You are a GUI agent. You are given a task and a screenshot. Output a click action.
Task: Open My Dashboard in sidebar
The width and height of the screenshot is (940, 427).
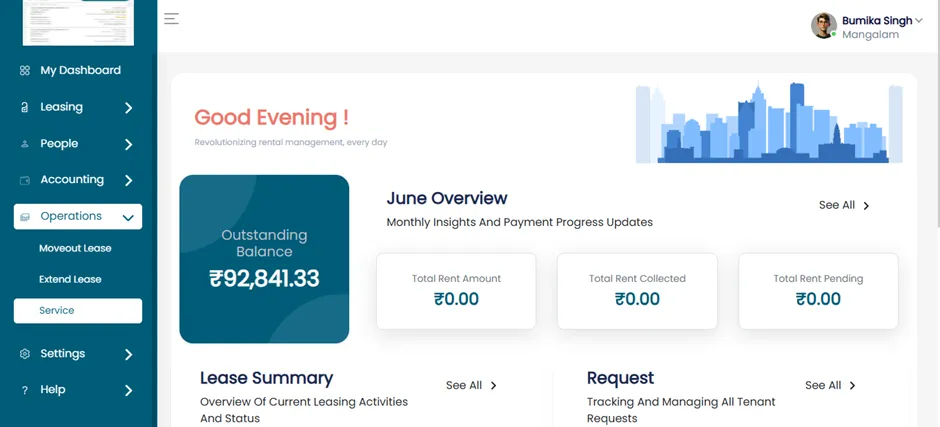click(x=78, y=70)
